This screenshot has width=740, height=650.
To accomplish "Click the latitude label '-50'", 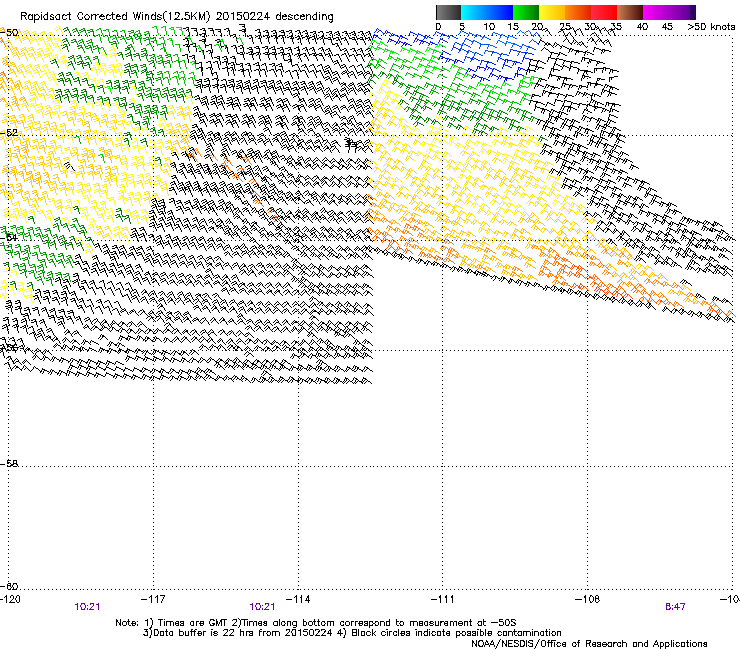I will click(x=9, y=33).
